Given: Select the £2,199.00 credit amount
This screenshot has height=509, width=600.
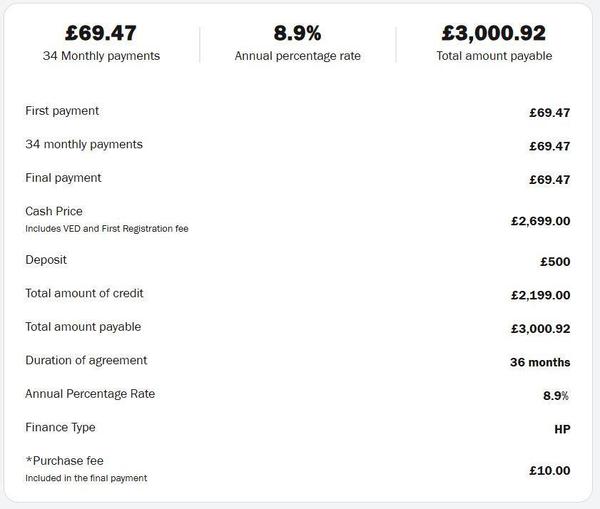Looking at the screenshot, I should coord(540,295).
